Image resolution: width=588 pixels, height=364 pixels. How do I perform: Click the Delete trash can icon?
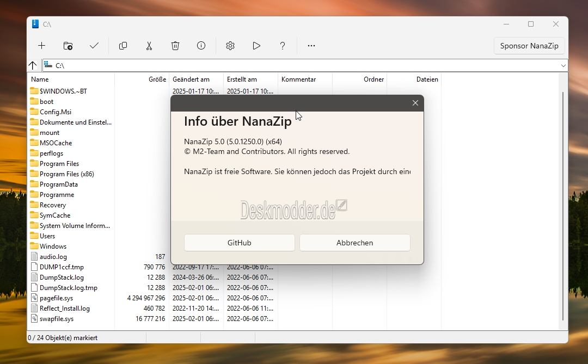[175, 46]
